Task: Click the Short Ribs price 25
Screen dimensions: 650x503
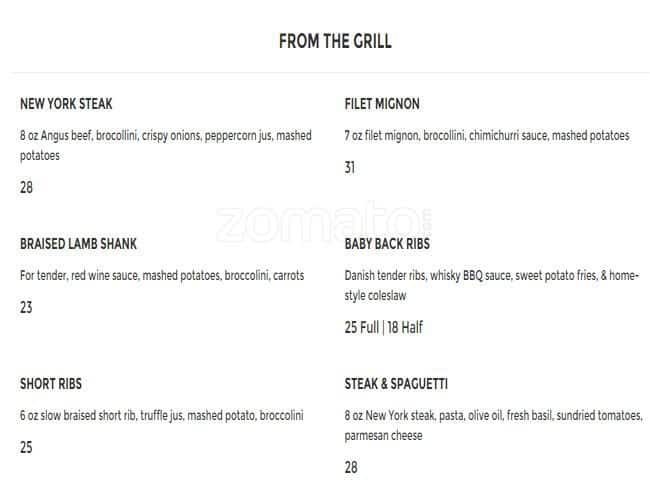Action: click(26, 447)
